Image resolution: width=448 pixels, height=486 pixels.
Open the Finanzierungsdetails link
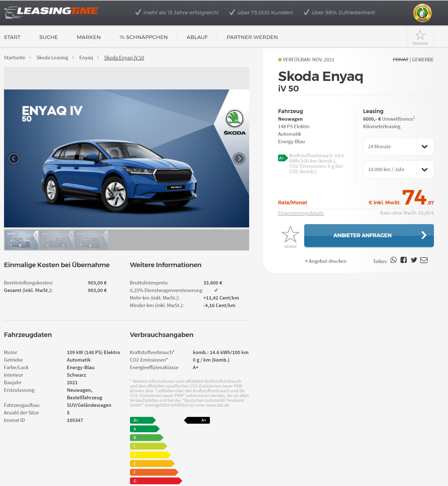point(301,213)
